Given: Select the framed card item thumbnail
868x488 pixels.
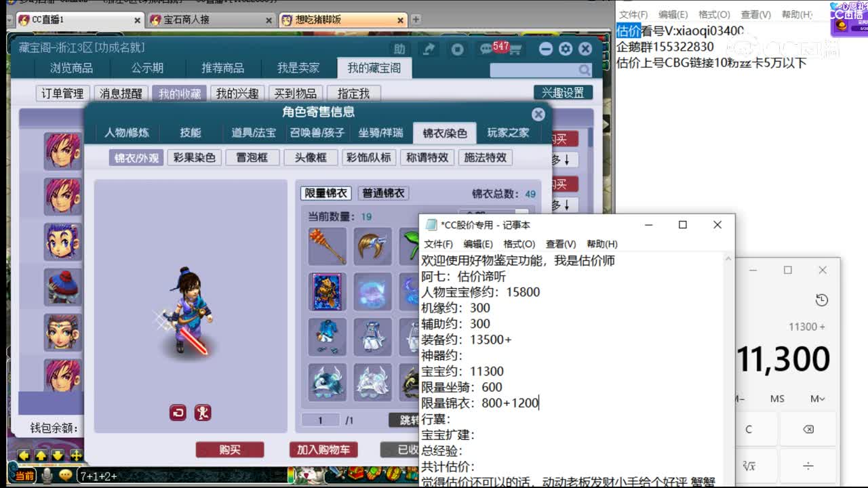Looking at the screenshot, I should [x=328, y=292].
